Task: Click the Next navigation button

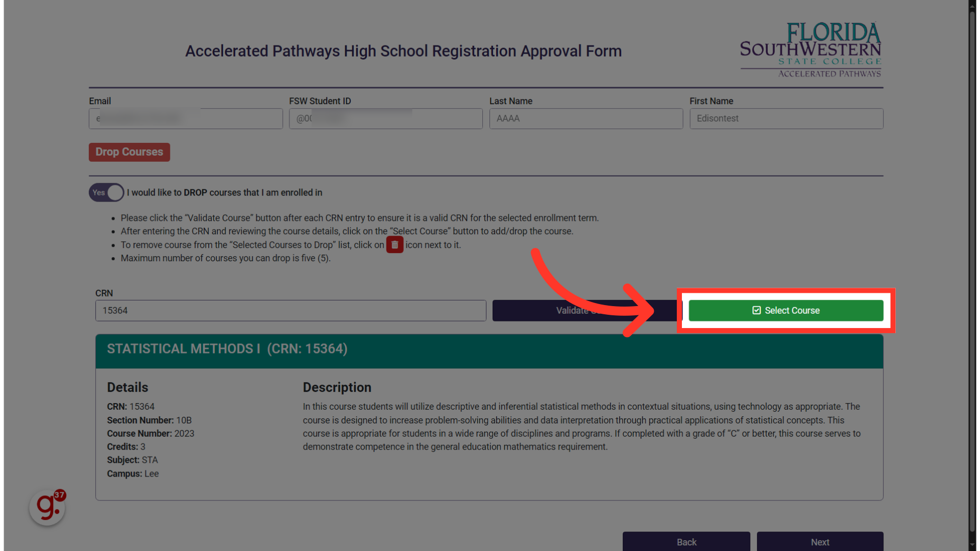Action: point(819,542)
